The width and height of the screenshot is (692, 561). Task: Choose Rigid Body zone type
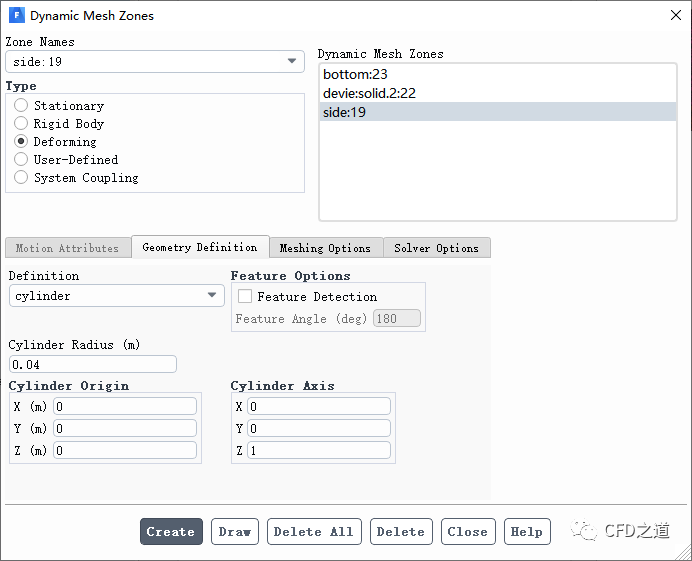click(21, 124)
